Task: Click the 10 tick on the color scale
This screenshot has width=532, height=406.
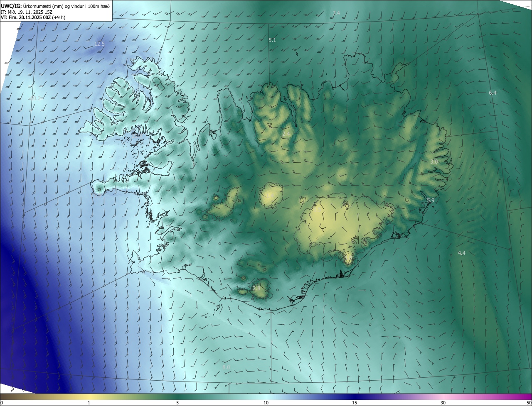Action: tap(266, 403)
